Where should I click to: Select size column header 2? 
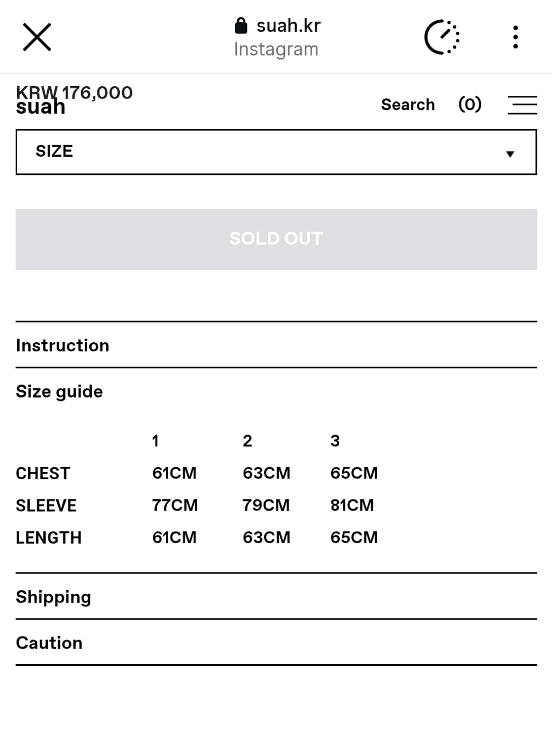point(247,441)
